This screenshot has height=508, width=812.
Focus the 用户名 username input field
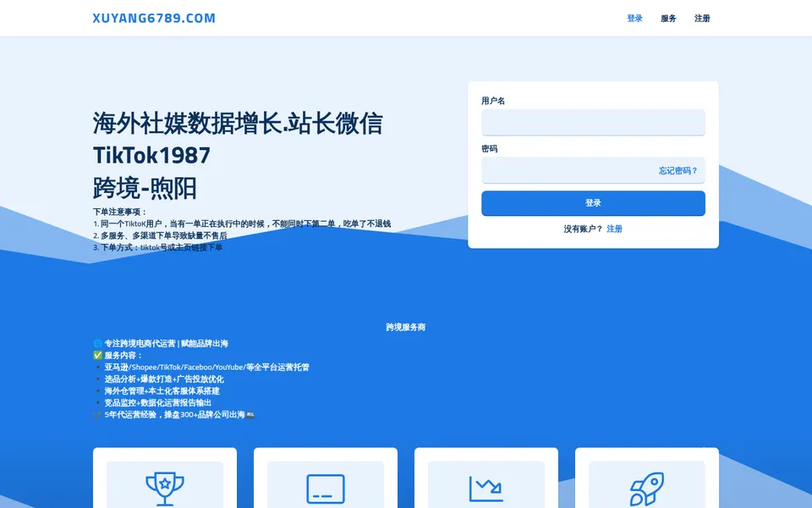(593, 122)
